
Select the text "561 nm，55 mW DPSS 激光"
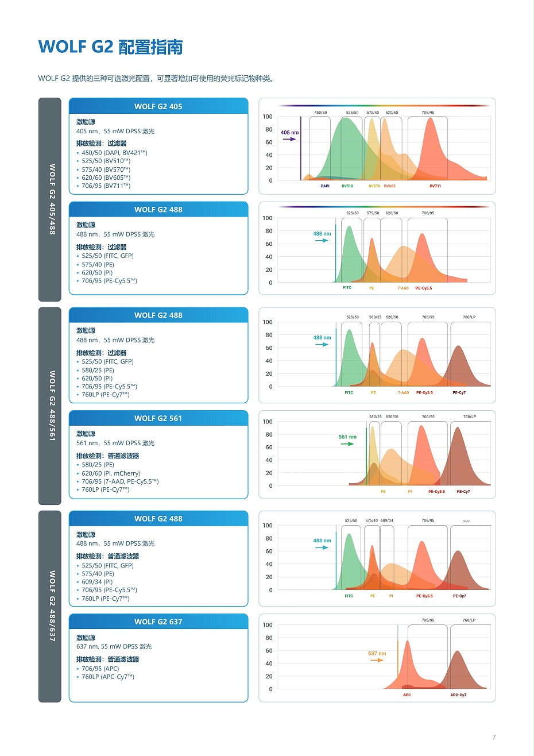(x=115, y=443)
